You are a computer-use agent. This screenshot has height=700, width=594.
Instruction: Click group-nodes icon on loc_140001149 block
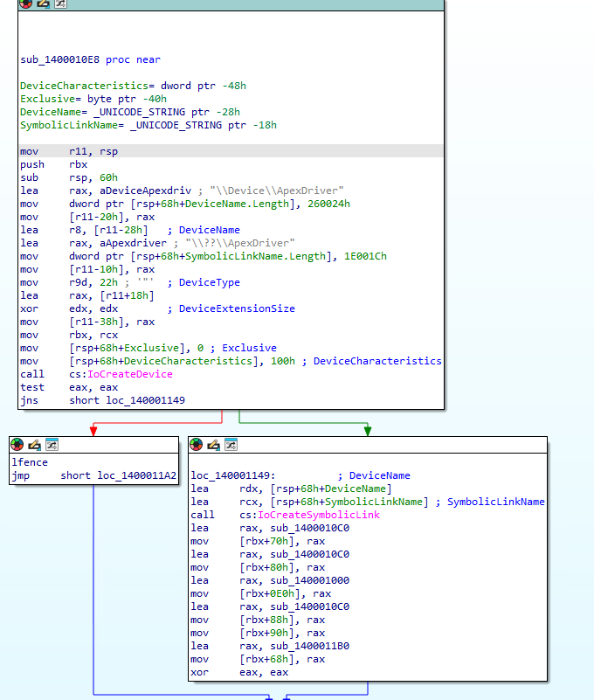tap(231, 445)
